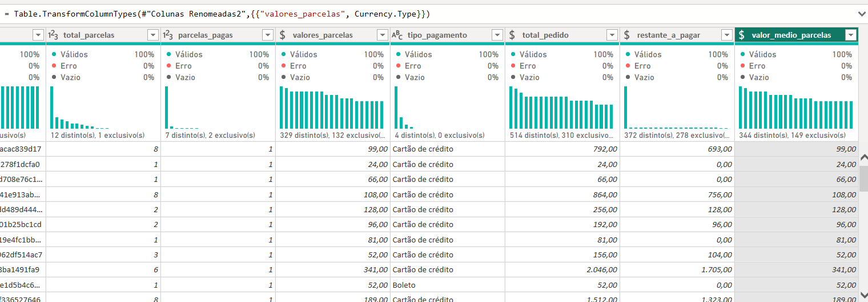Click the currency icon of restante_a_pagar column
Screen dimensions: 868x302
[627, 35]
